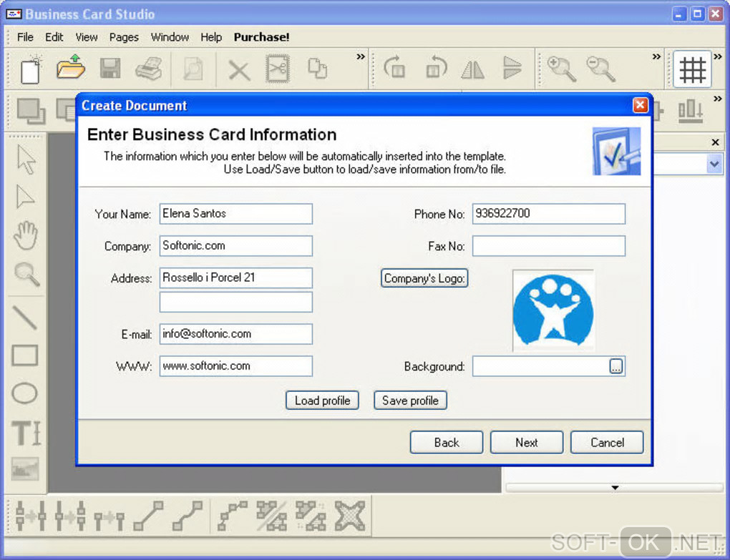Click the WWW input field
Screen dimensions: 730x560
coord(236,366)
